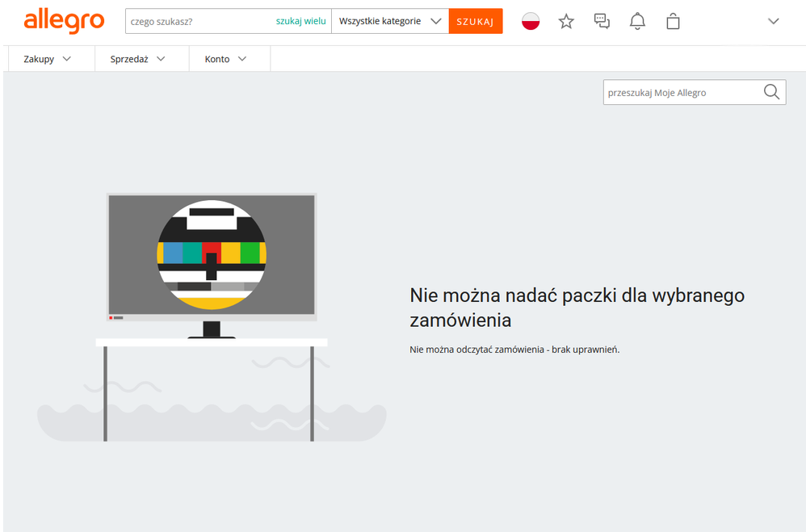
Task: Click the TV color bars test pattern
Action: click(212, 254)
